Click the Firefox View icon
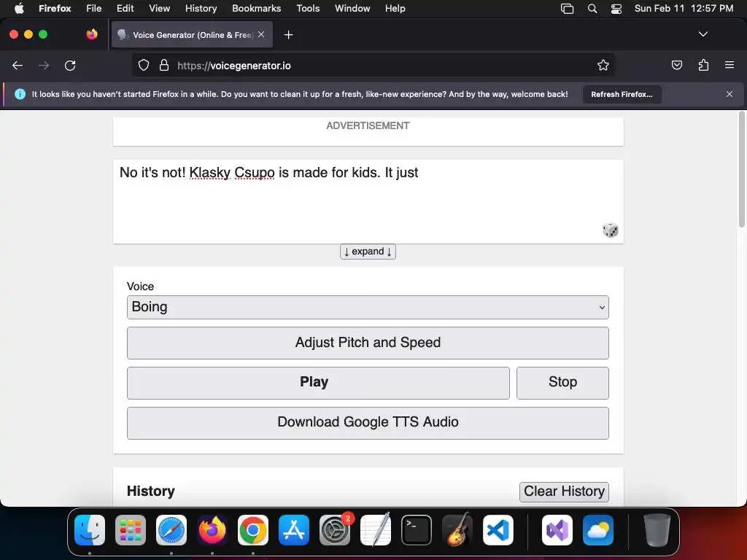The width and height of the screenshot is (747, 560). [92, 34]
